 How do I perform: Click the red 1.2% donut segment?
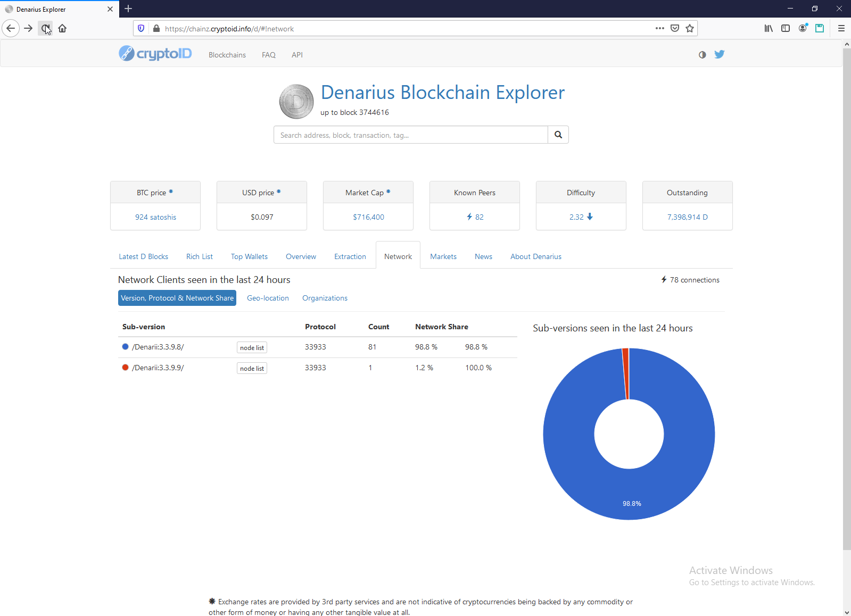point(626,373)
